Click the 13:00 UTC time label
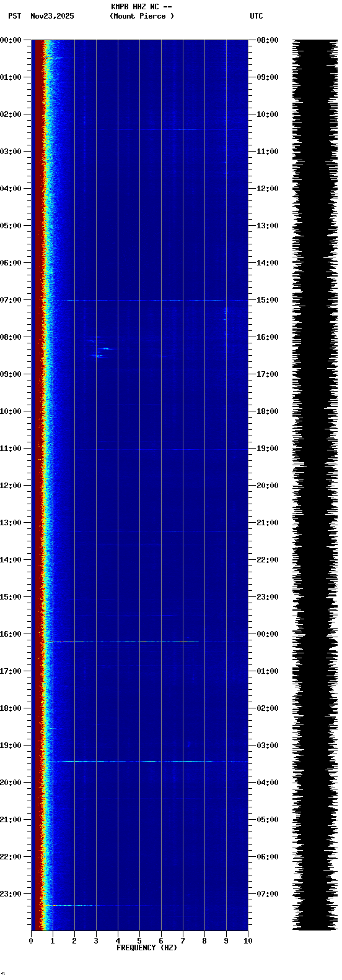342x980 pixels. pos(268,226)
